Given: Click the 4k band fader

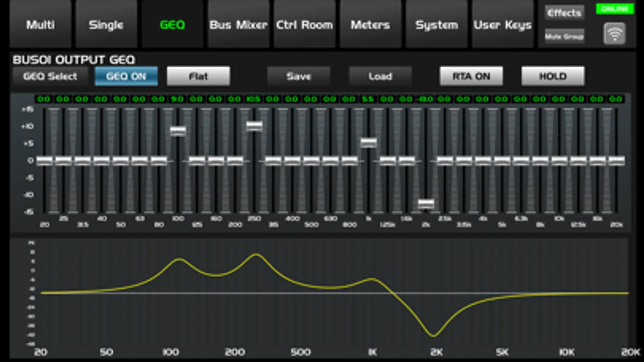Looking at the screenshot, I should pos(483,160).
